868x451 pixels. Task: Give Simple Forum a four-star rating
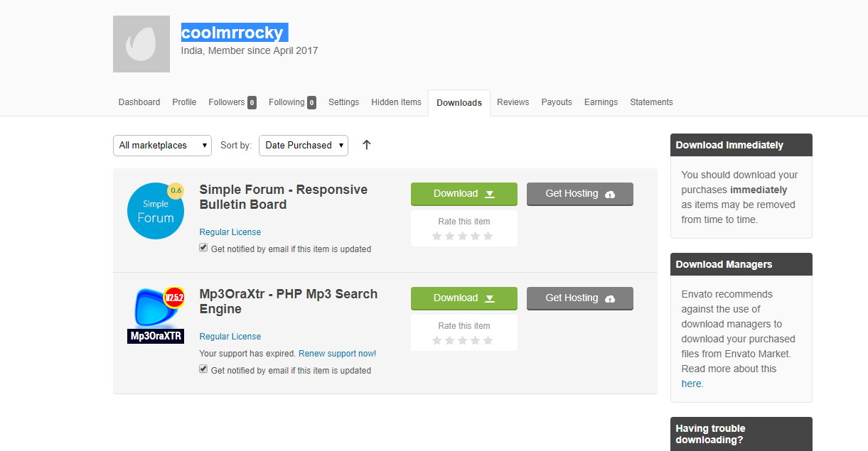coord(476,236)
